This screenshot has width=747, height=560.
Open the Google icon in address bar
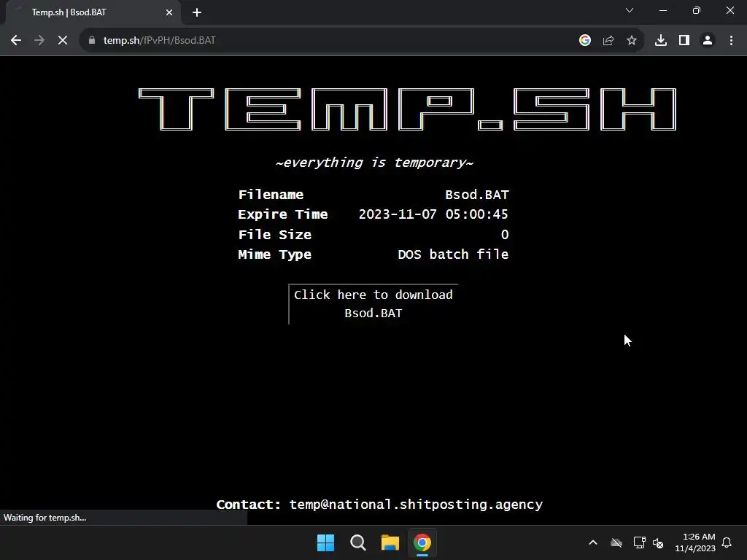585,41
